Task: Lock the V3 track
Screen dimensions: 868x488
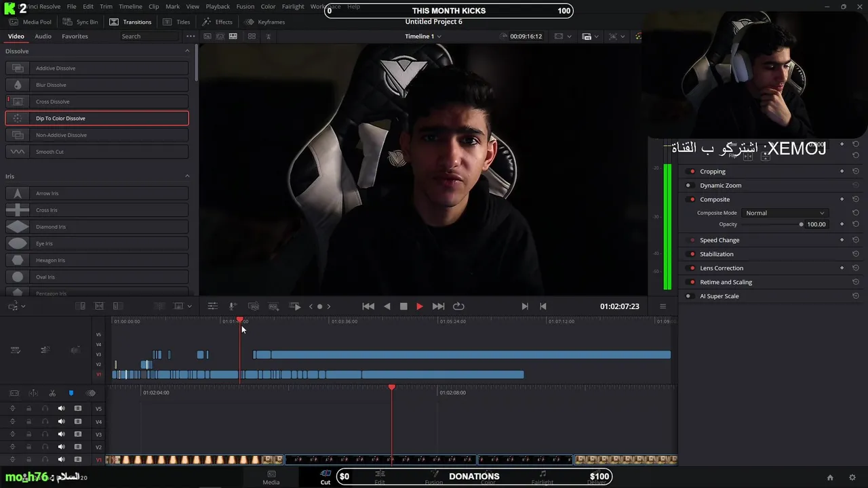Action: (x=28, y=434)
